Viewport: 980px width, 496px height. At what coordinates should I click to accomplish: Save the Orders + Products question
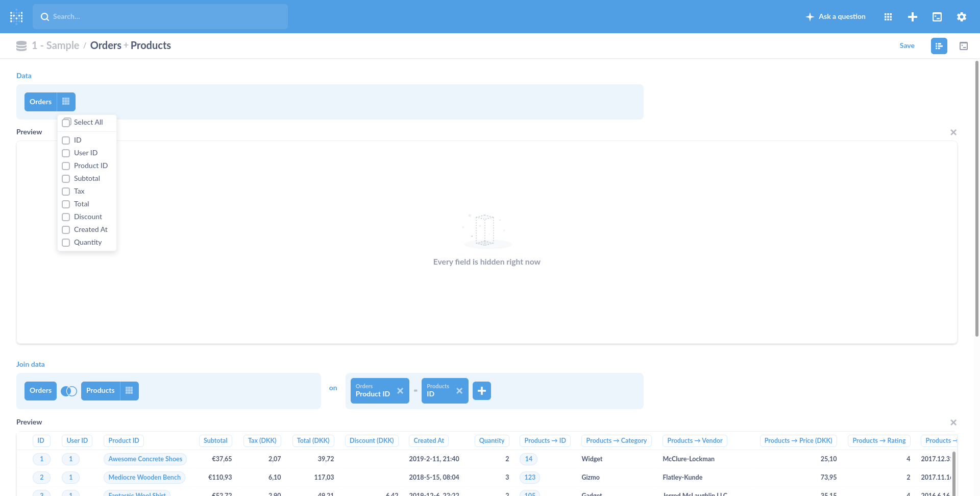[907, 45]
